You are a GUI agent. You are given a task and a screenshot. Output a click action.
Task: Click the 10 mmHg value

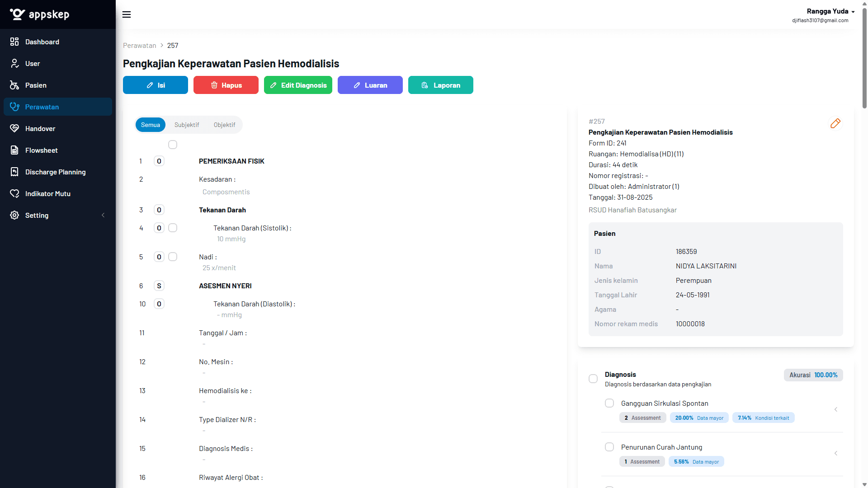231,239
